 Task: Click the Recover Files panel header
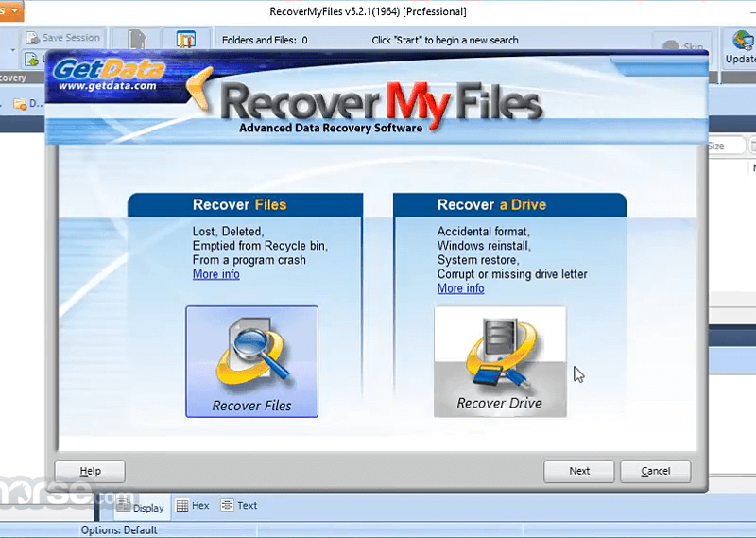(x=245, y=205)
